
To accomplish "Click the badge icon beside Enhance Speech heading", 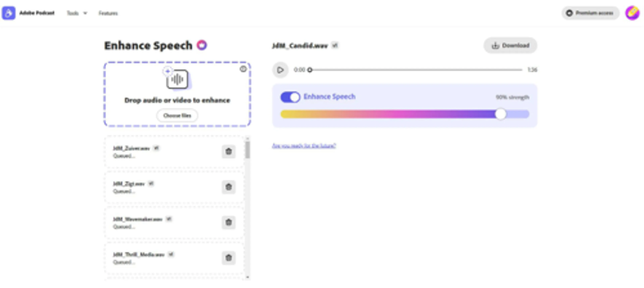I will tap(202, 45).
